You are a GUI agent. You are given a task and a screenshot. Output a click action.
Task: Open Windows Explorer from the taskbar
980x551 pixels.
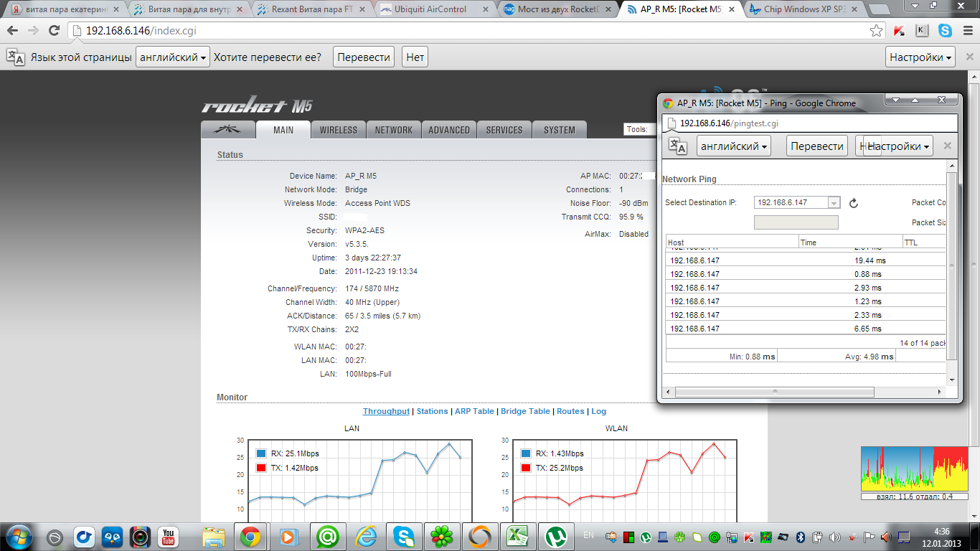click(213, 536)
